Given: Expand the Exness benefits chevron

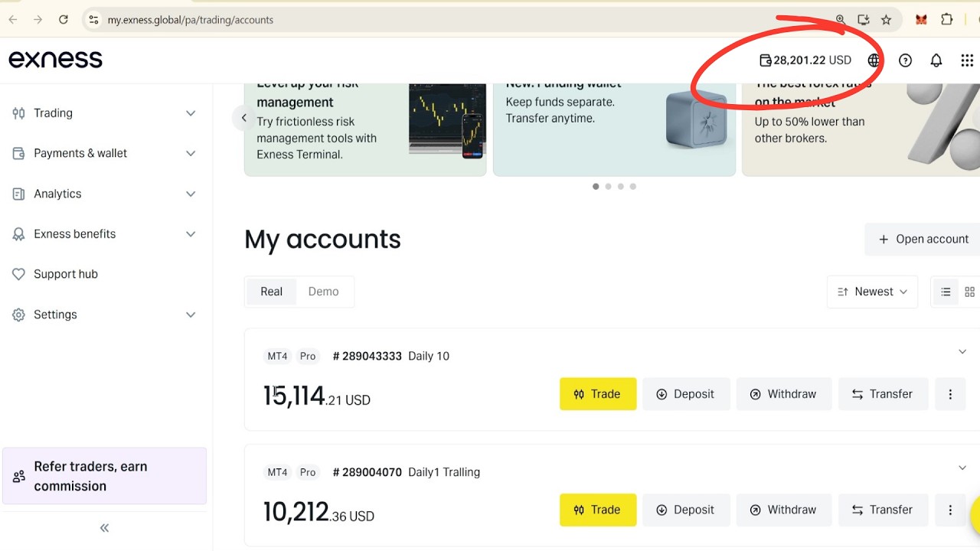Looking at the screenshot, I should click(191, 234).
